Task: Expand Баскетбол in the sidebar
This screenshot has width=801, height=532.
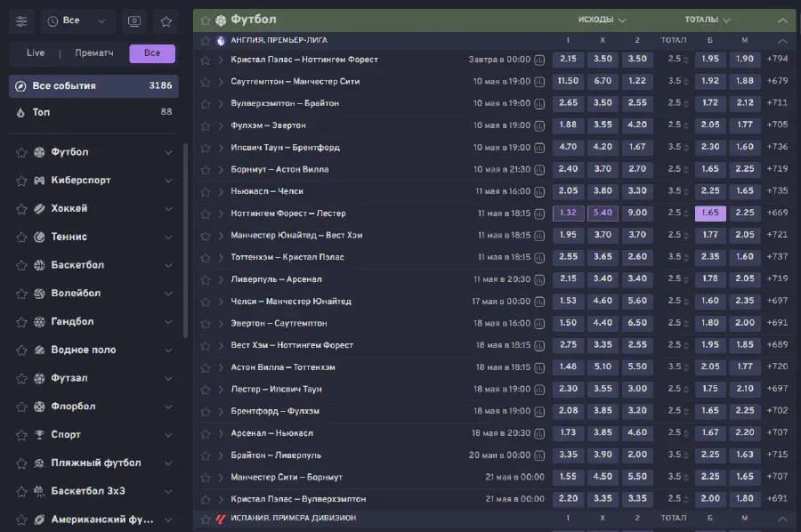Action: [168, 265]
